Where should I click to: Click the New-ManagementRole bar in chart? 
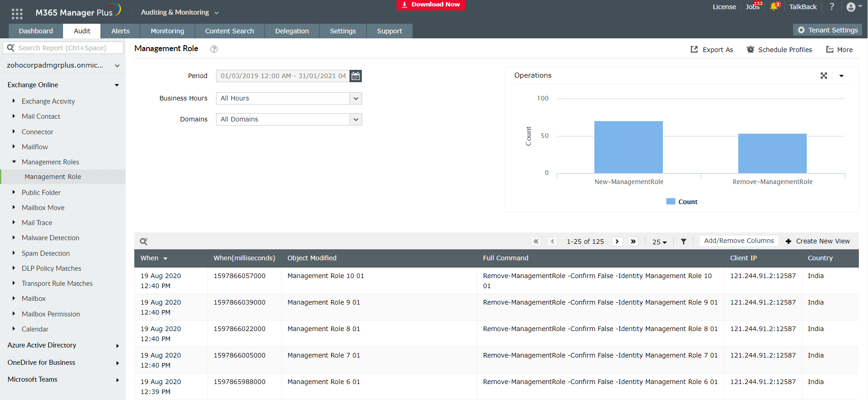629,147
